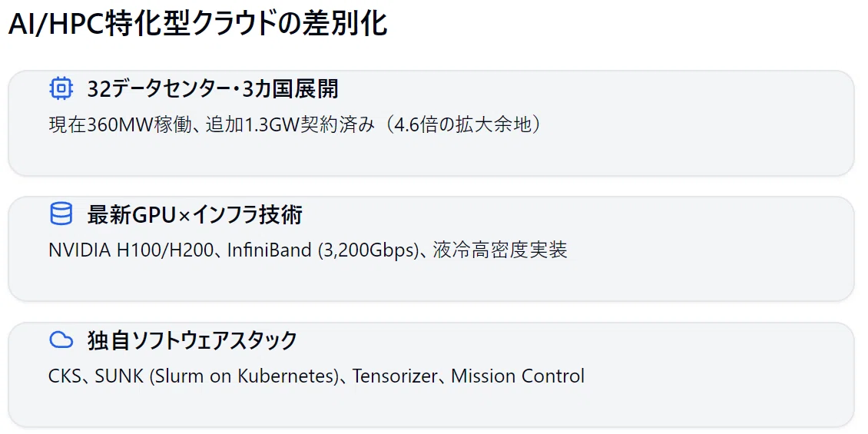This screenshot has height=434, width=868.
Task: Click the 最新GPU×インフラ技術 heading
Action: coord(195,215)
